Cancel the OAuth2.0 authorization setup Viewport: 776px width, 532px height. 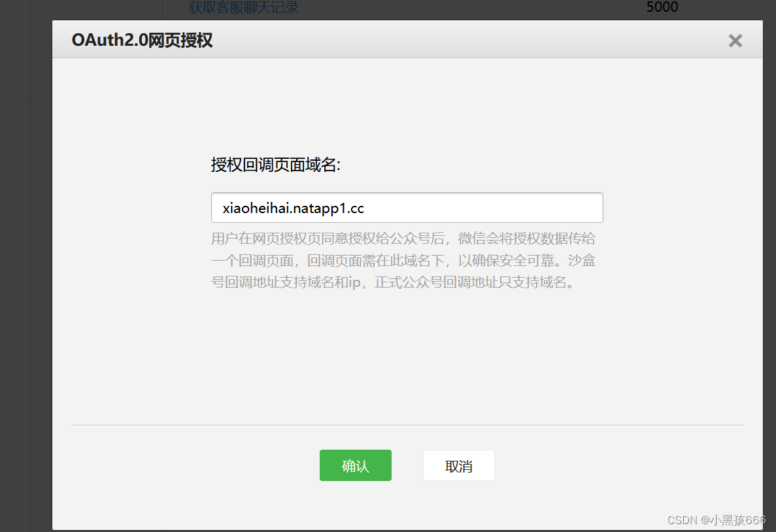click(458, 465)
